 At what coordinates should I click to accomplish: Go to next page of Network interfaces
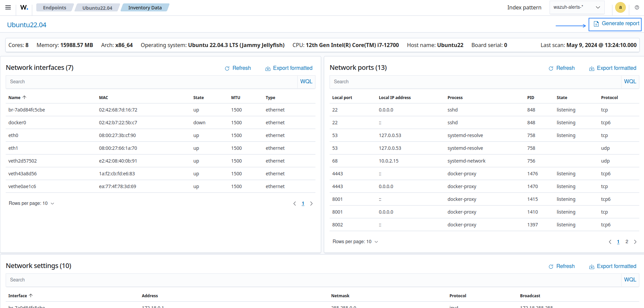[x=311, y=204]
